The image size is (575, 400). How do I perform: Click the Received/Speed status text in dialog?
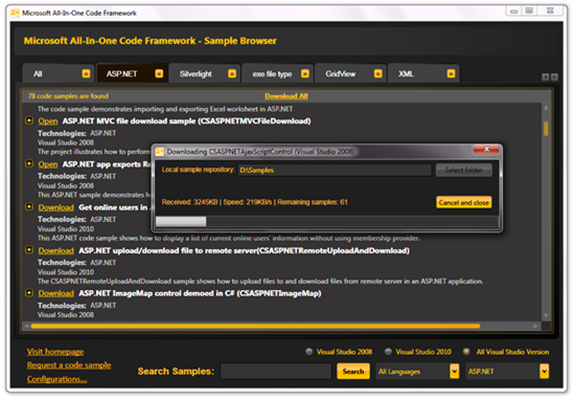[254, 202]
